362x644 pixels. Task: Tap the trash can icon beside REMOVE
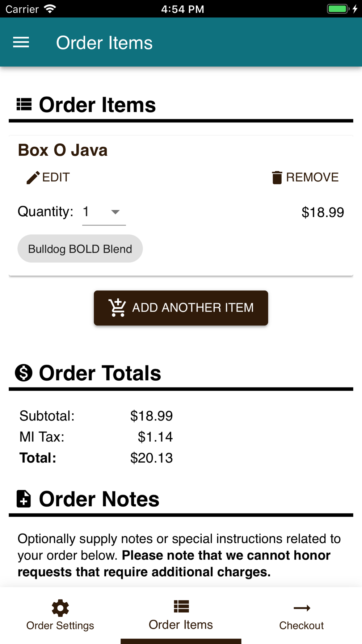coord(277,177)
